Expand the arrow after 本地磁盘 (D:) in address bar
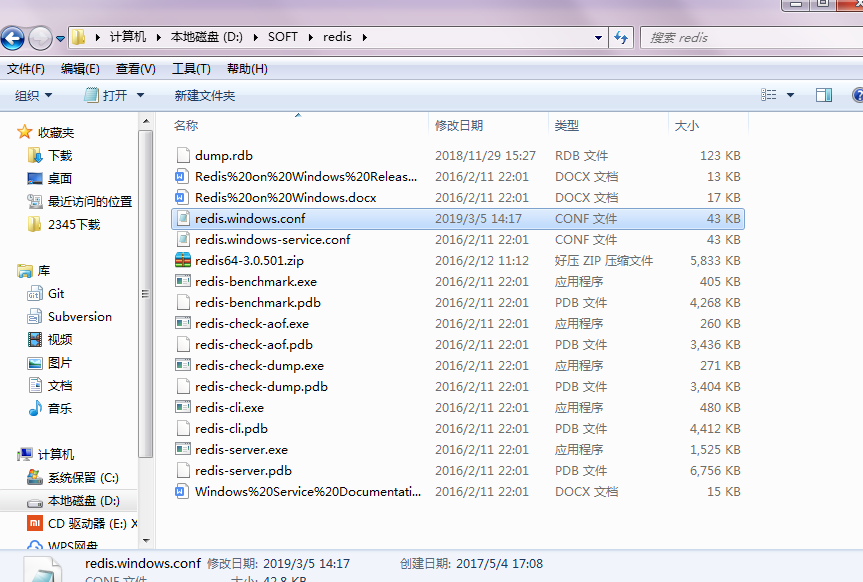Image resolution: width=863 pixels, height=582 pixels. coord(255,37)
